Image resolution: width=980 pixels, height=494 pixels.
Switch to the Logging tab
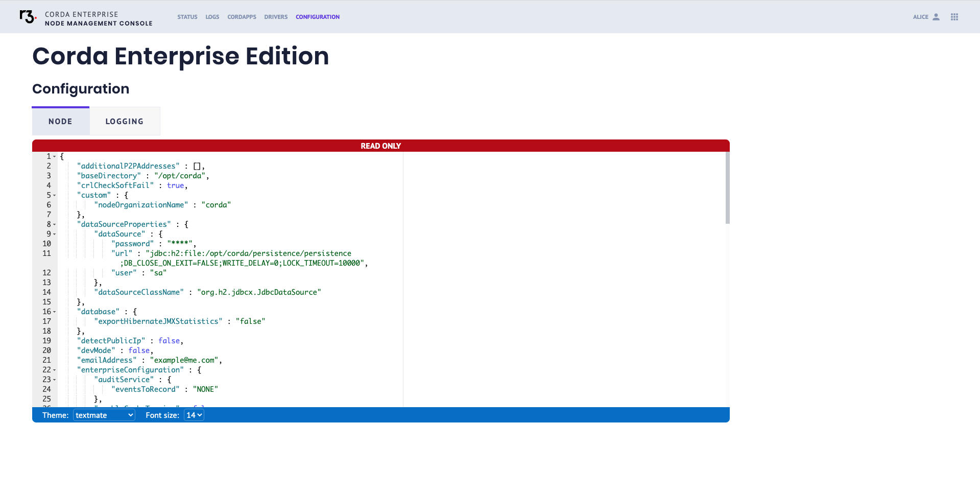point(125,121)
